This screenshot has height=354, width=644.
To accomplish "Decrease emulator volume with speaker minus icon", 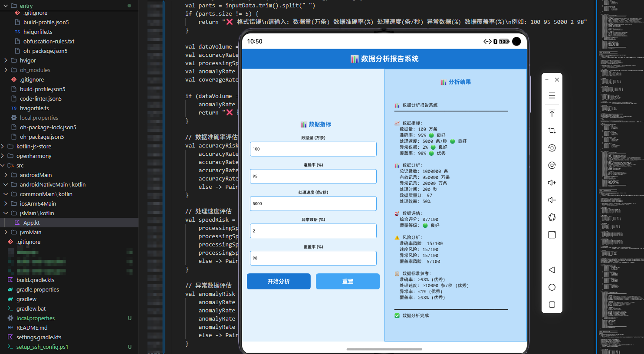I will pos(552,200).
